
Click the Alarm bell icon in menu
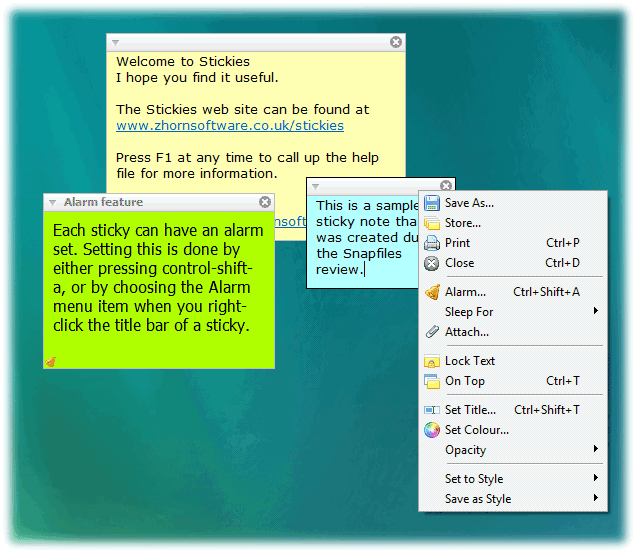(432, 292)
